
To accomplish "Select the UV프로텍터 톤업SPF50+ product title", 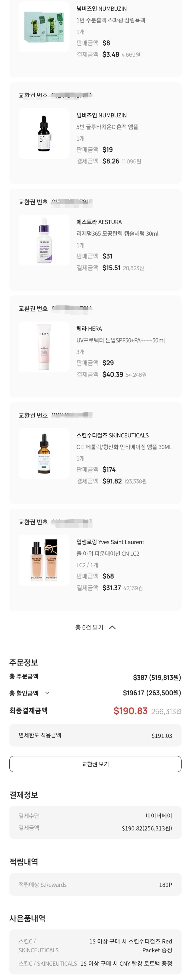I will click(120, 340).
